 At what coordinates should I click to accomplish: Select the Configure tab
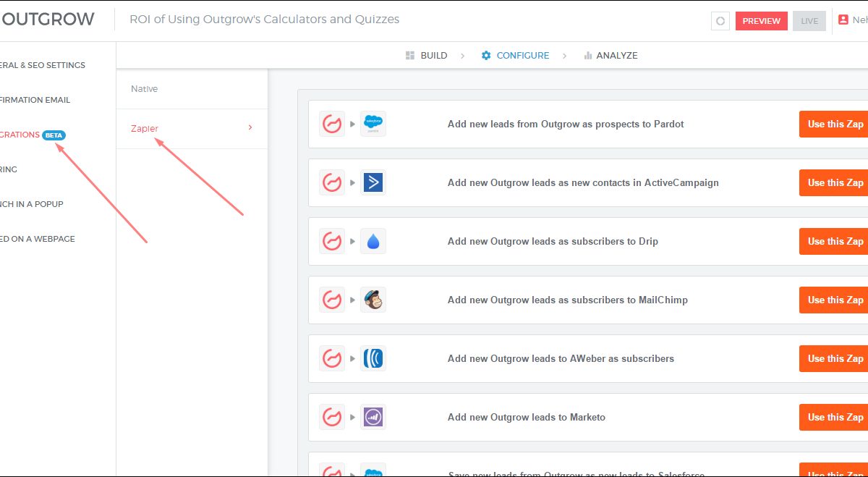[515, 56]
